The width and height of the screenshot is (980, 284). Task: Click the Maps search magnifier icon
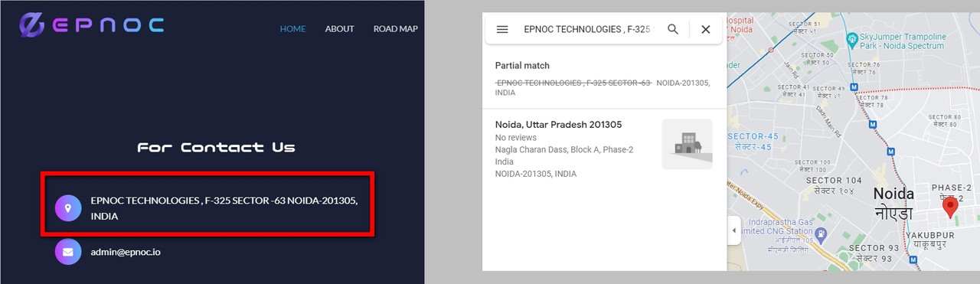click(673, 29)
